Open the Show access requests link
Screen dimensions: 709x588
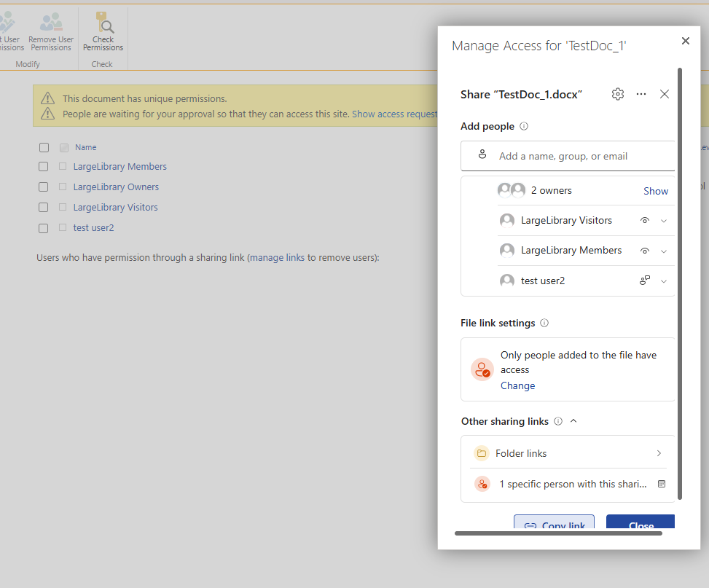point(395,114)
